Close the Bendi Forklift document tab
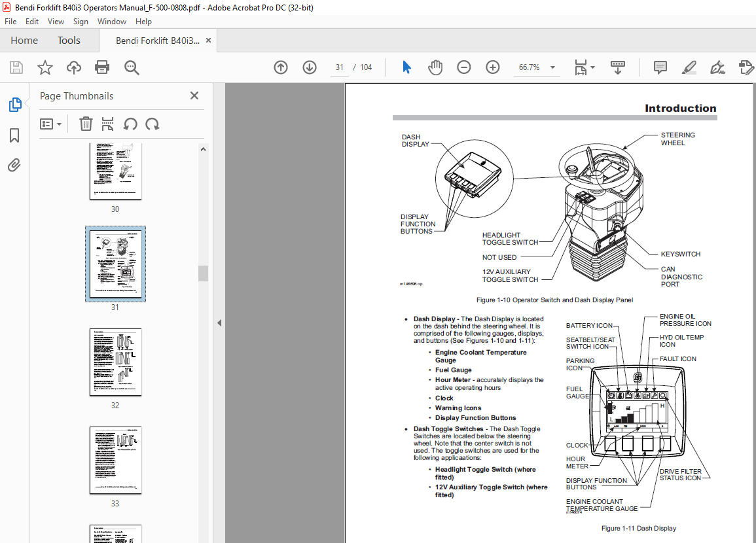Image resolution: width=756 pixels, height=543 pixels. click(x=208, y=41)
